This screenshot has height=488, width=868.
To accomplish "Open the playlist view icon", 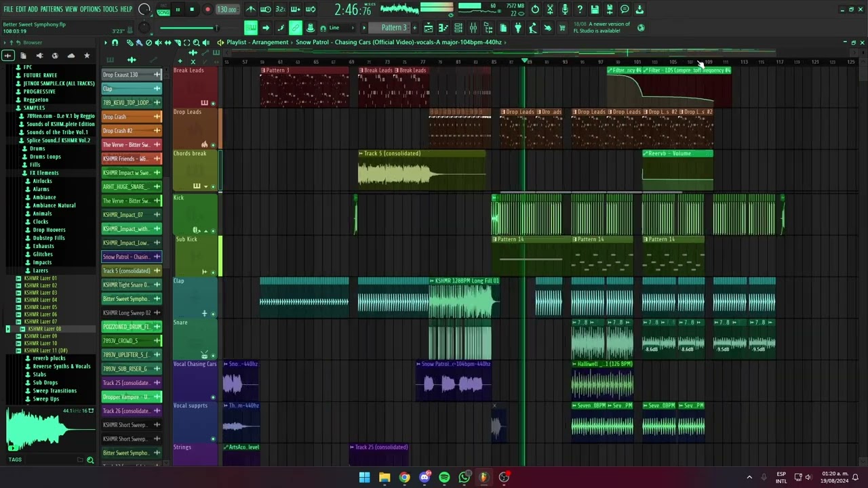I will [429, 28].
